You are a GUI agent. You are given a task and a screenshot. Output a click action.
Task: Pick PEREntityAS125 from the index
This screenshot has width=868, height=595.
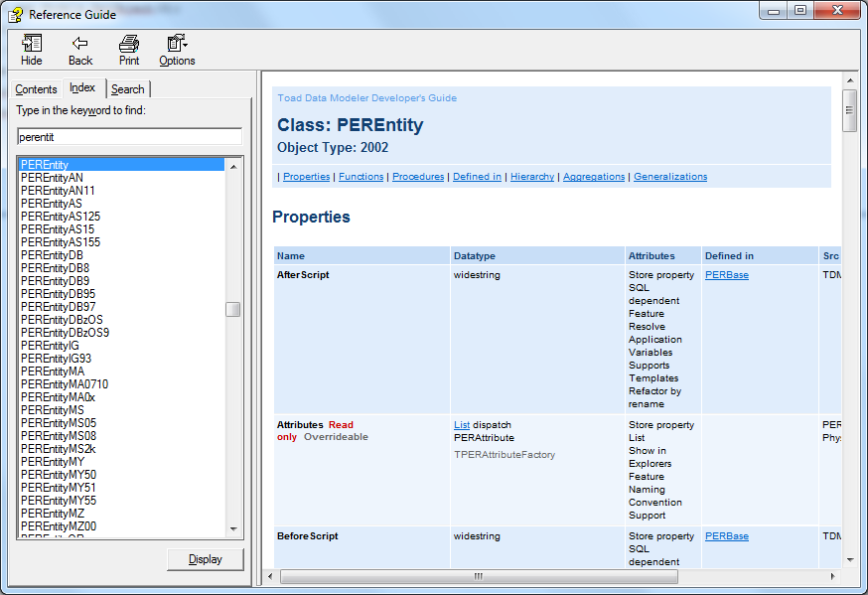pyautogui.click(x=61, y=216)
